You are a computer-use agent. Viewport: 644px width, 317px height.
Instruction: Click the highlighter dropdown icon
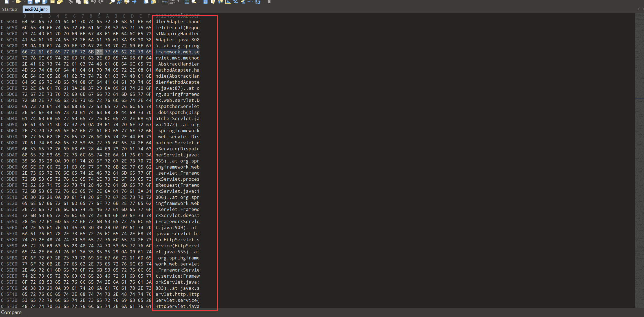tap(194, 2)
